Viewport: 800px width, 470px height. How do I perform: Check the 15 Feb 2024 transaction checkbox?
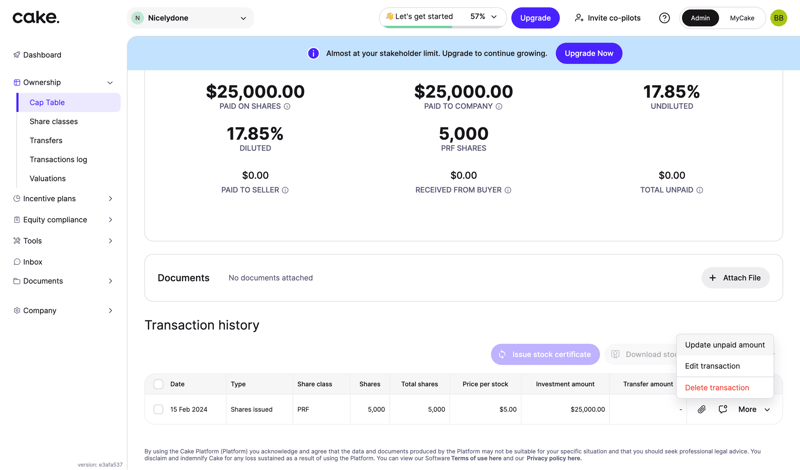pos(158,409)
